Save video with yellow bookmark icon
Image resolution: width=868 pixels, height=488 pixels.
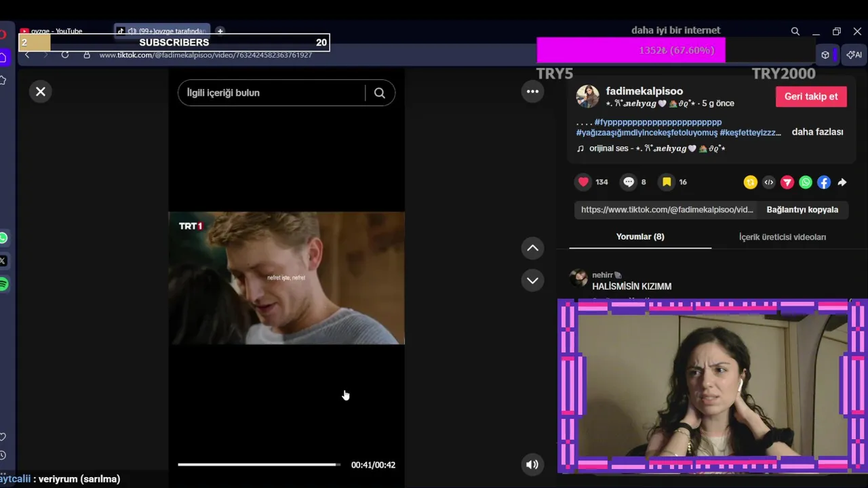point(667,182)
